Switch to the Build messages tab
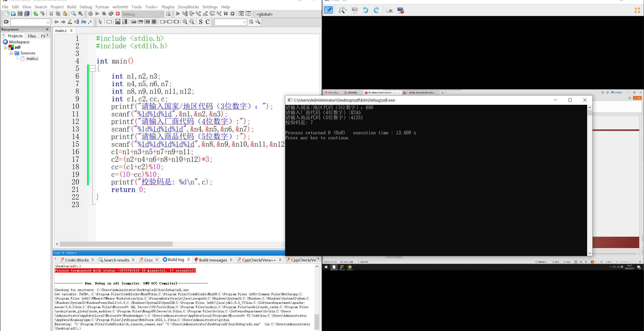 click(x=213, y=260)
